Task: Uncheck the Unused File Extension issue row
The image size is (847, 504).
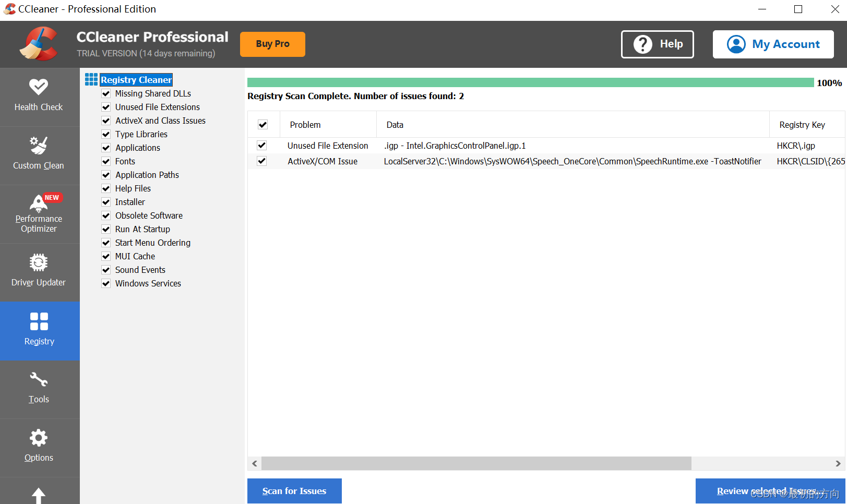Action: point(262,146)
